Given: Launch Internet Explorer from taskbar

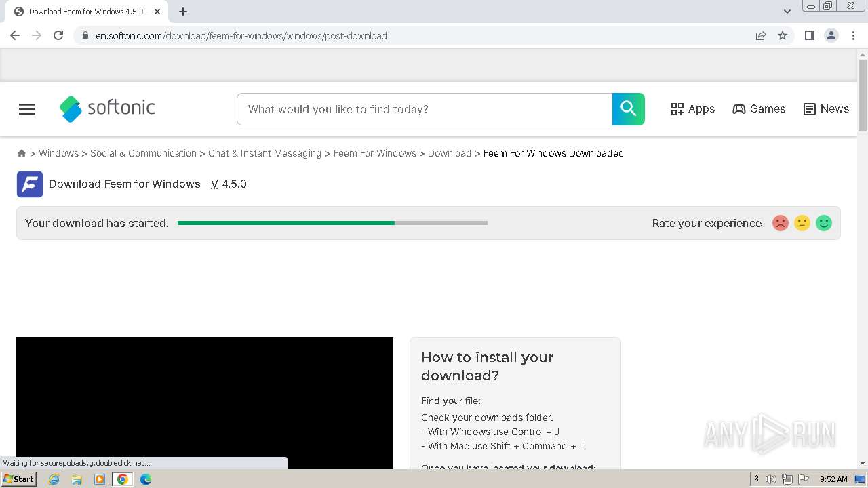Looking at the screenshot, I should 54,479.
